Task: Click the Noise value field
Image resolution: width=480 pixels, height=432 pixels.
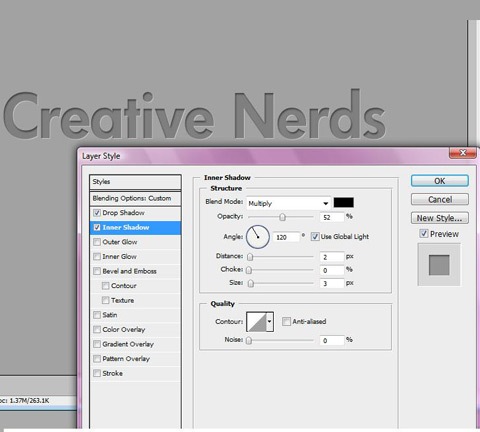Action: pyautogui.click(x=332, y=340)
